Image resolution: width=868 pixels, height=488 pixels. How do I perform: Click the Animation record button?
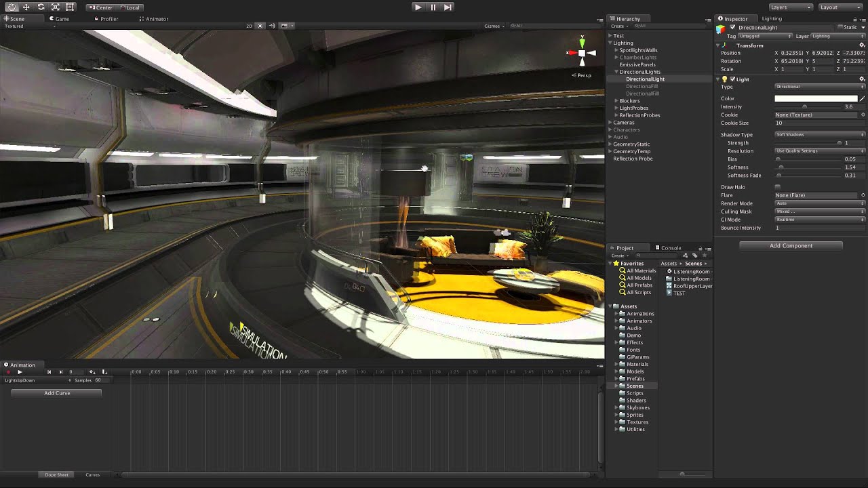(x=8, y=372)
